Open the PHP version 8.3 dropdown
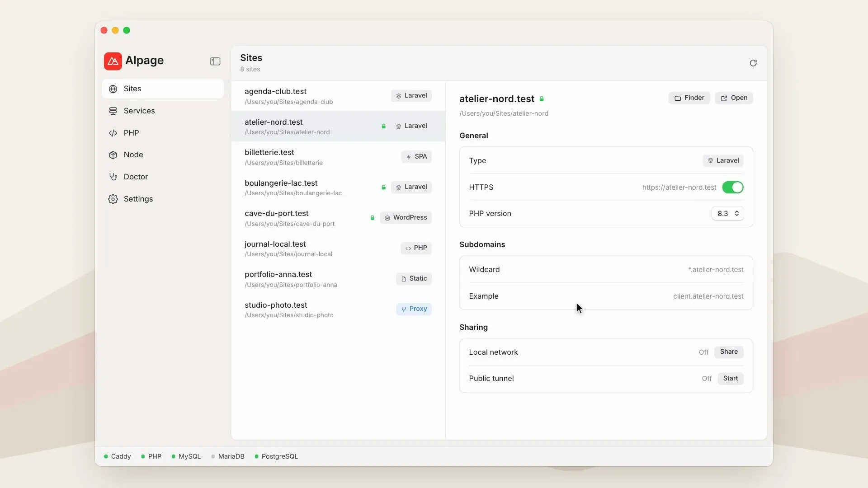The width and height of the screenshot is (868, 488). [727, 214]
